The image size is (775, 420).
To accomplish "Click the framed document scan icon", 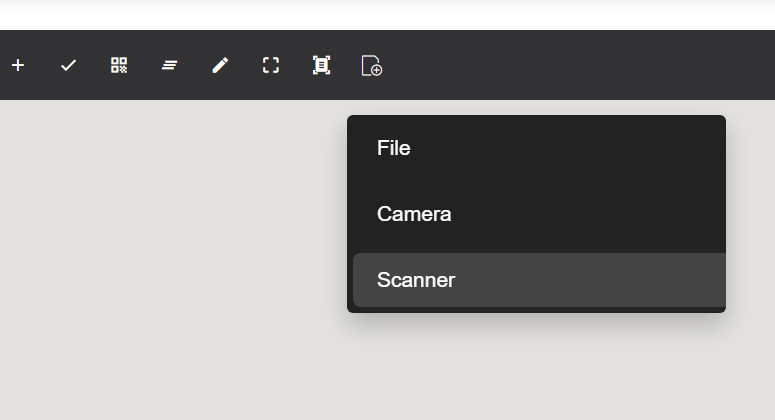I will coord(321,65).
